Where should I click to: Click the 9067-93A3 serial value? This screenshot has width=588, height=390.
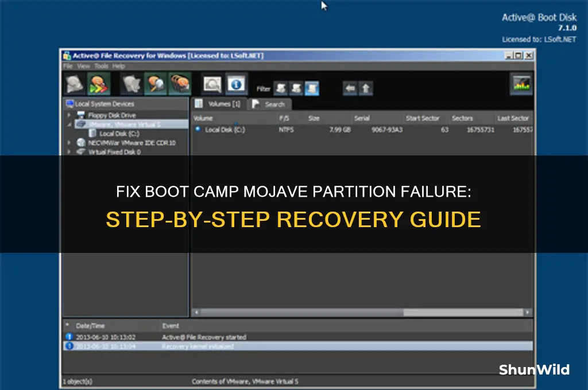click(x=387, y=130)
